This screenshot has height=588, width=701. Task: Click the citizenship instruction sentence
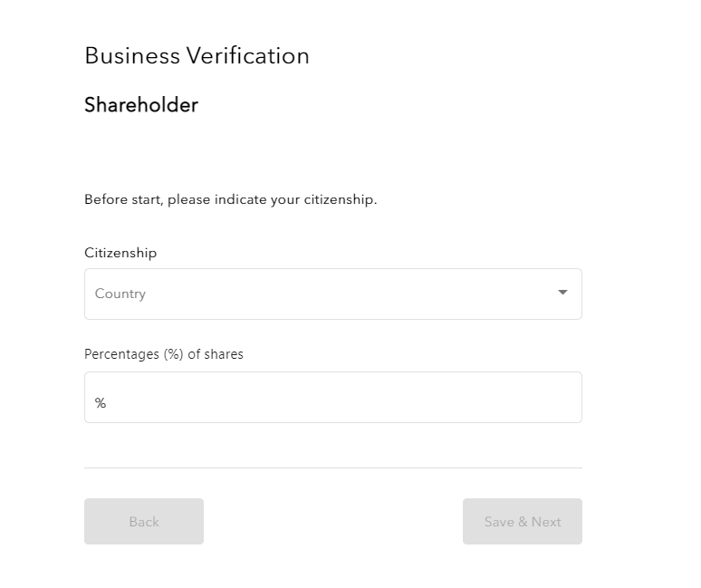[230, 199]
